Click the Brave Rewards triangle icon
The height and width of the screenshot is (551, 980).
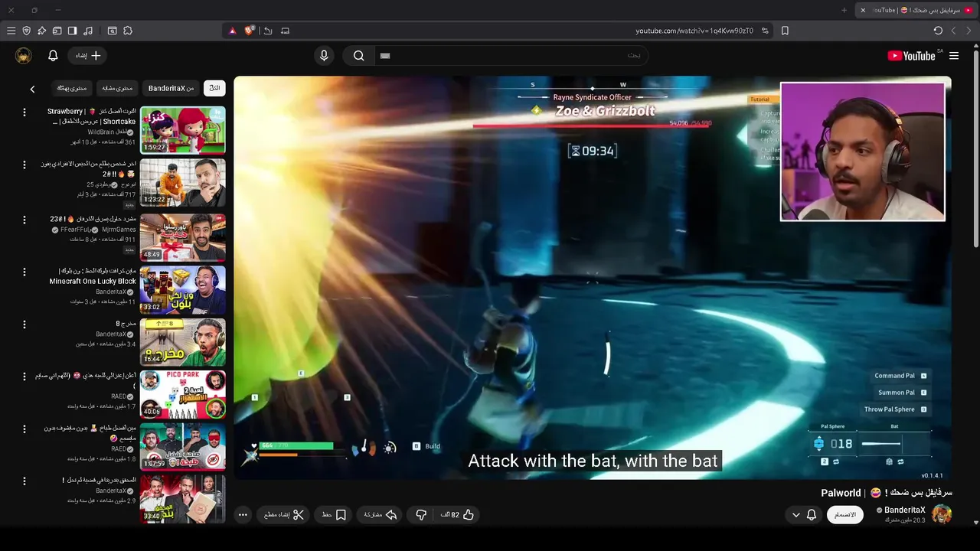coord(233,31)
